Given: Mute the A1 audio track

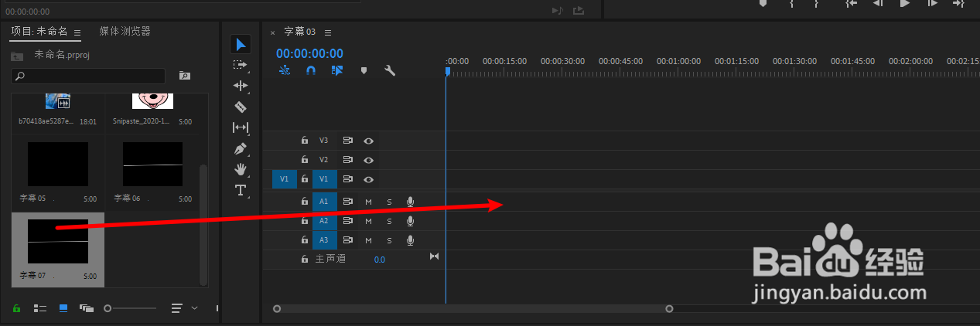Looking at the screenshot, I should coord(369,202).
